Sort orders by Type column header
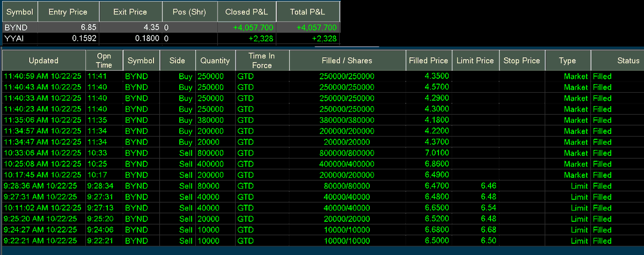The width and height of the screenshot is (644, 255). tap(567, 61)
